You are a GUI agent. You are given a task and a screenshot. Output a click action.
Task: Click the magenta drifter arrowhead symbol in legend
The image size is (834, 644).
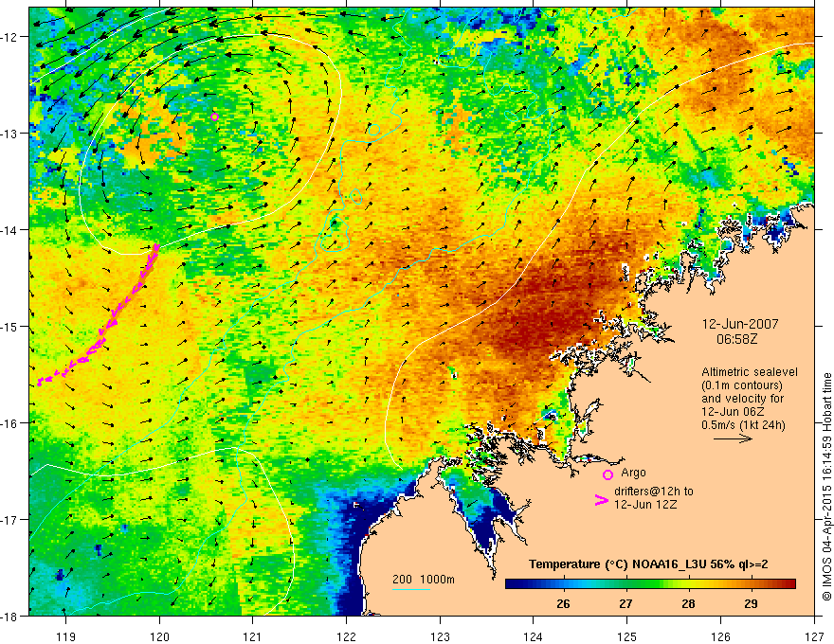coord(602,500)
